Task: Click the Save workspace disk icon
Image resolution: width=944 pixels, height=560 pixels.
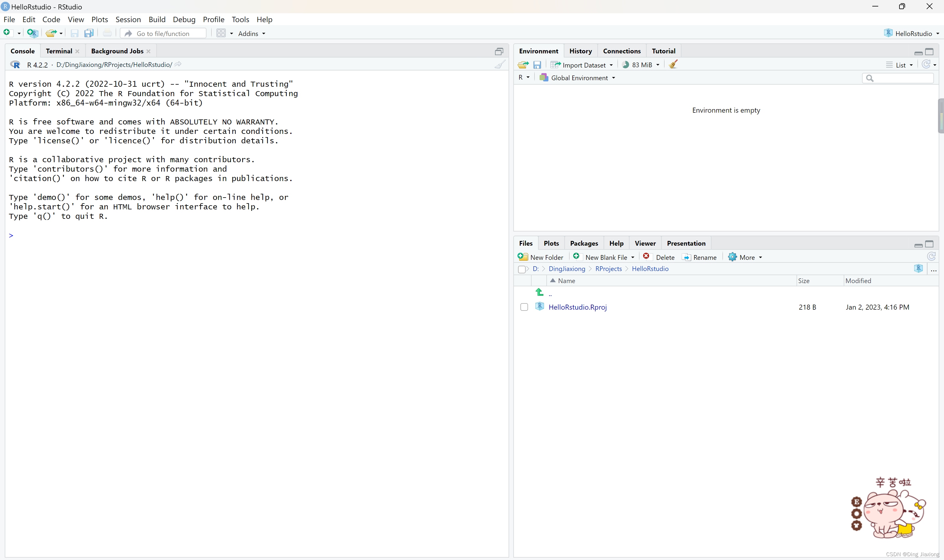Action: tap(537, 65)
